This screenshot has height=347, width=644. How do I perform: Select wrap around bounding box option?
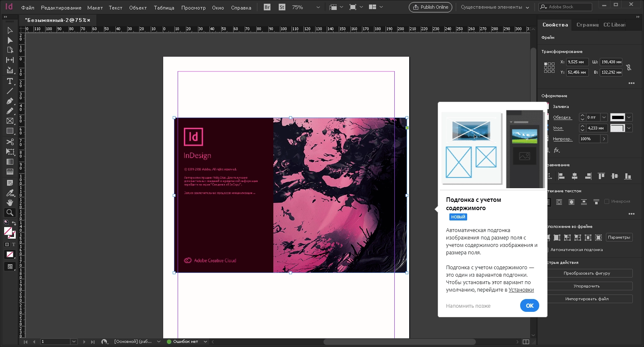[x=559, y=202]
